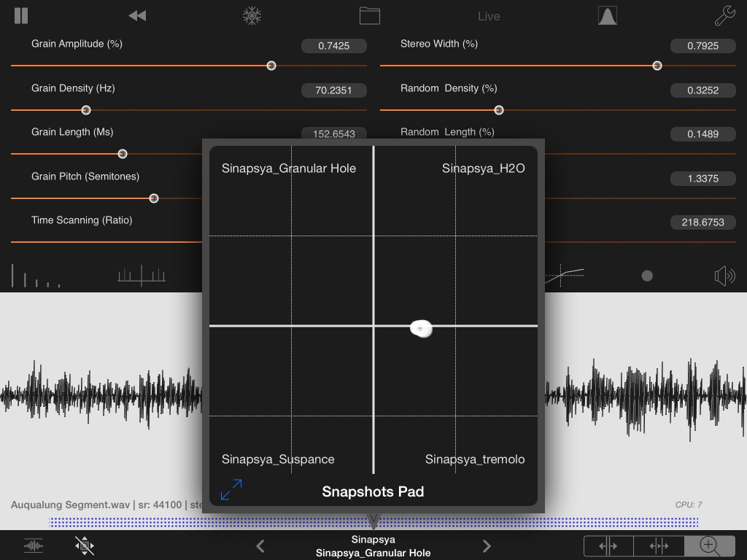The width and height of the screenshot is (747, 560).
Task: Click the Grain Amplitude slider handle
Action: tap(271, 66)
